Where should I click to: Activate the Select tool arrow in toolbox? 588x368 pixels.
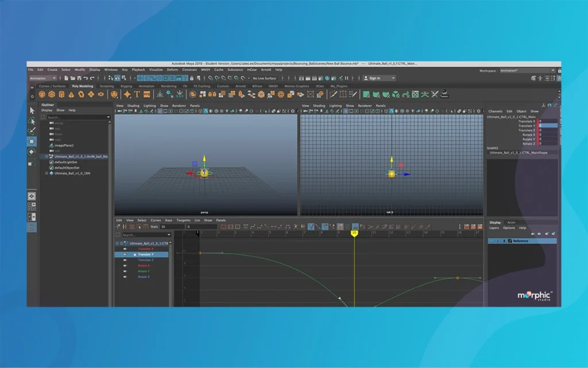(x=32, y=110)
